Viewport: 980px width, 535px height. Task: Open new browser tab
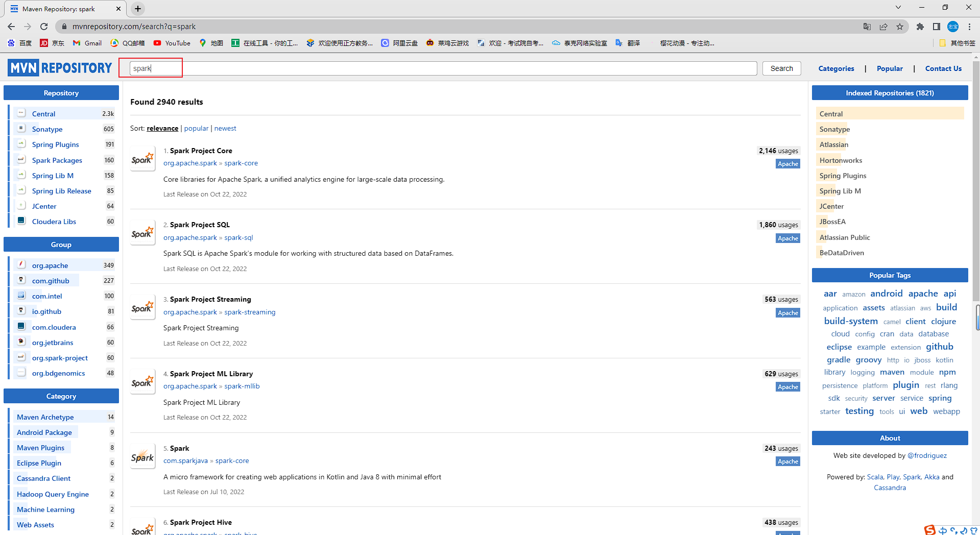pyautogui.click(x=138, y=9)
